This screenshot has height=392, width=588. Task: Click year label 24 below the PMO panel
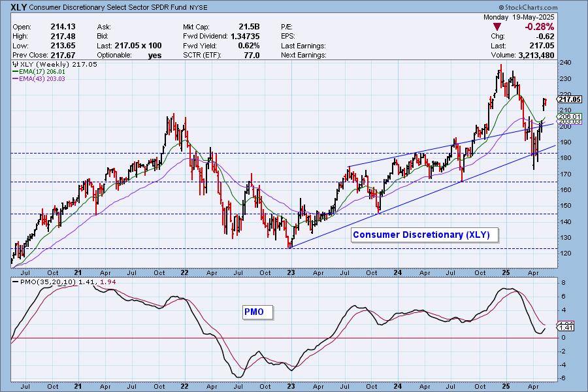pos(398,386)
